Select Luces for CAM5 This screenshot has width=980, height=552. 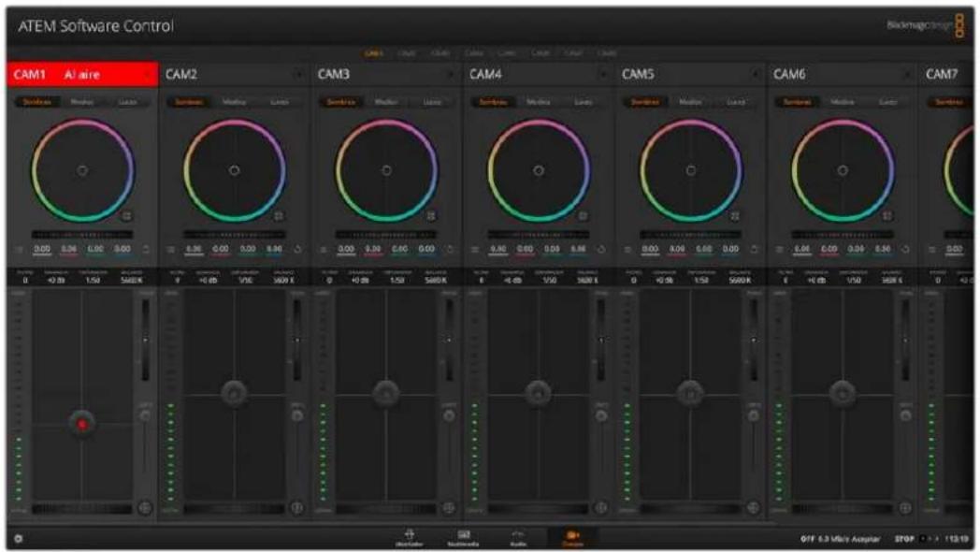[736, 102]
